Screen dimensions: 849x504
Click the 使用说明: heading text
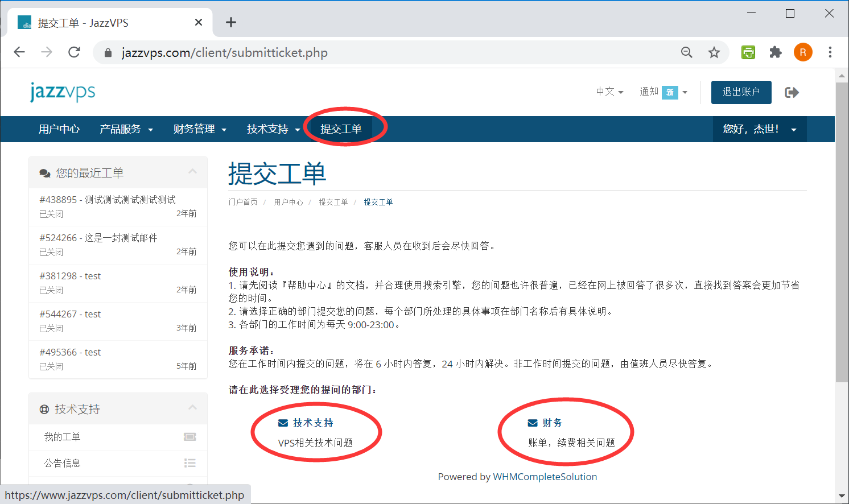[252, 272]
